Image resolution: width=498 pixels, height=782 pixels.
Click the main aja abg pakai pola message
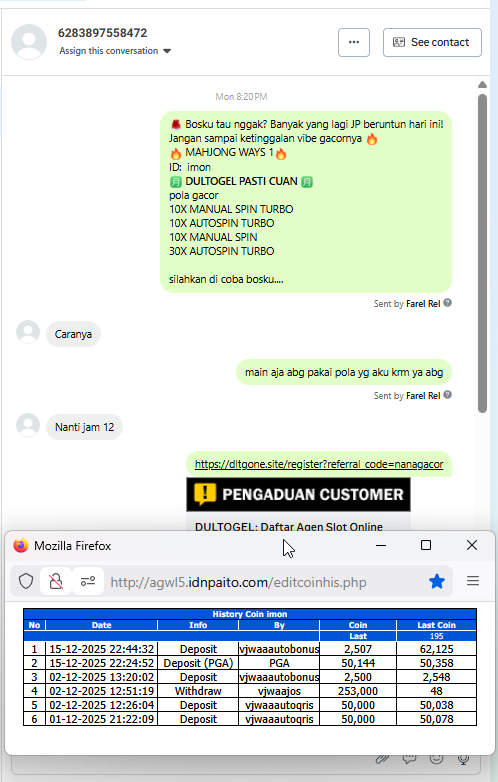344,372
